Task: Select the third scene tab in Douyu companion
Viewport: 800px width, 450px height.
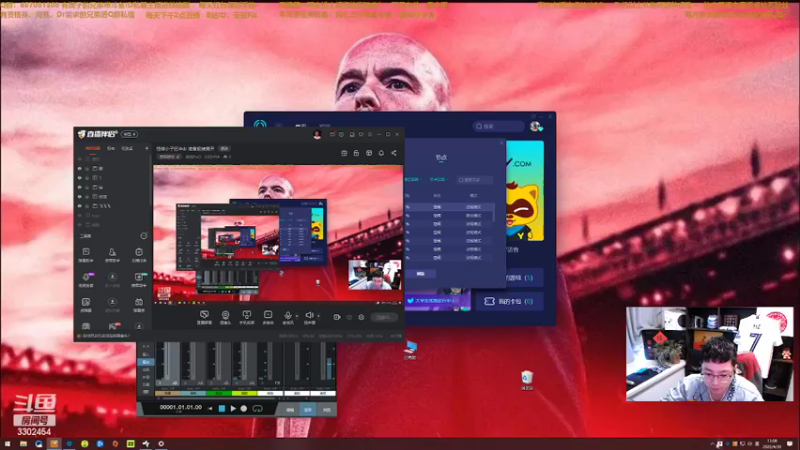Action: pos(127,148)
